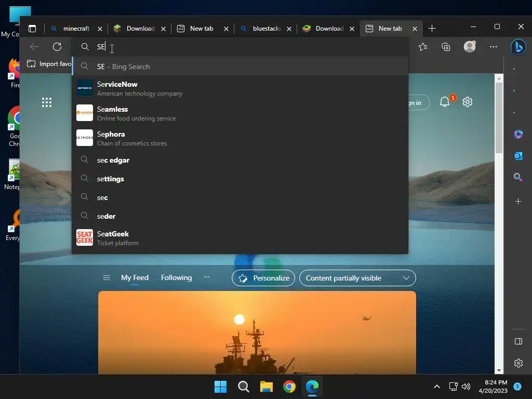Viewport: 532px width, 399px height.
Task: Close the minecraft tab
Action: (100, 29)
